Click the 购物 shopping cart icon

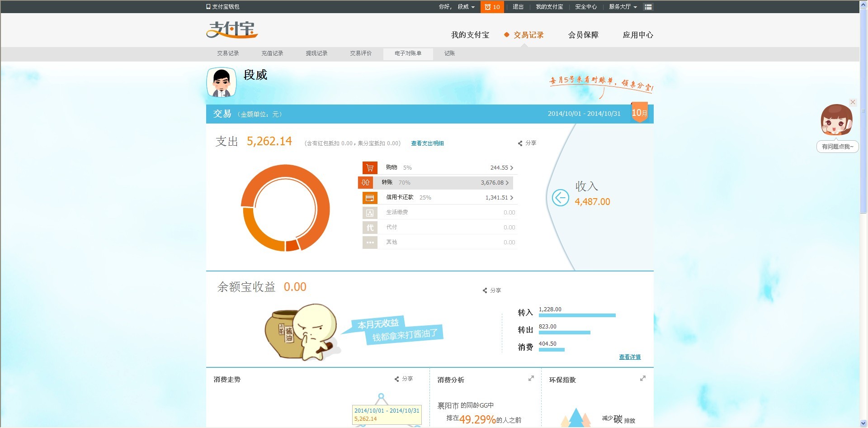[370, 168]
